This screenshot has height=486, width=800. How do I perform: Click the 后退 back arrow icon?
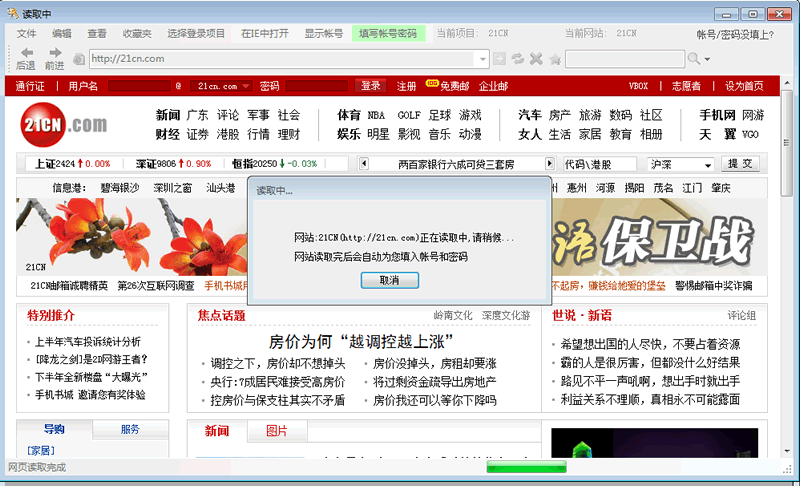[x=27, y=53]
